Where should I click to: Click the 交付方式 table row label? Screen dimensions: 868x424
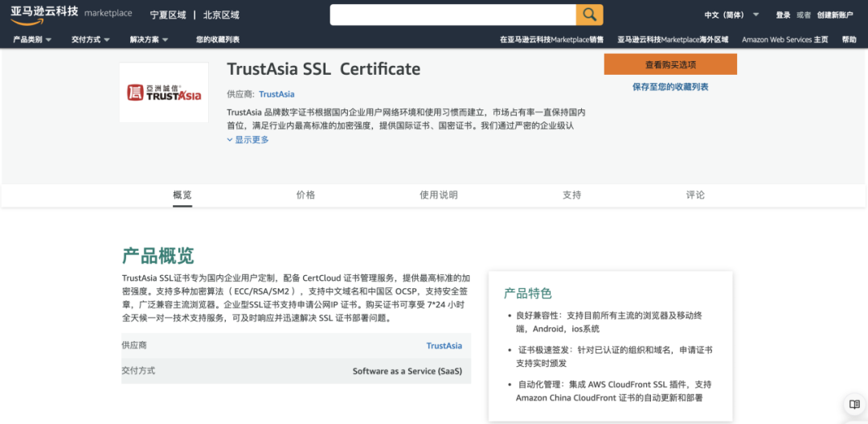pos(138,371)
